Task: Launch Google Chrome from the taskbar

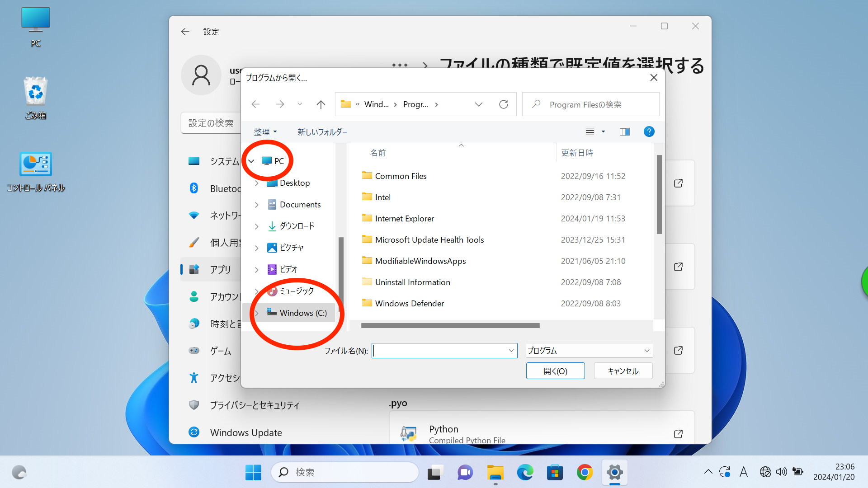Action: point(584,472)
